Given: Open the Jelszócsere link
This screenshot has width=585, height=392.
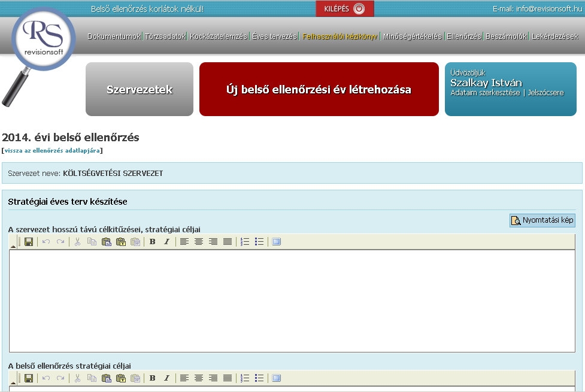Looking at the screenshot, I should point(545,93).
